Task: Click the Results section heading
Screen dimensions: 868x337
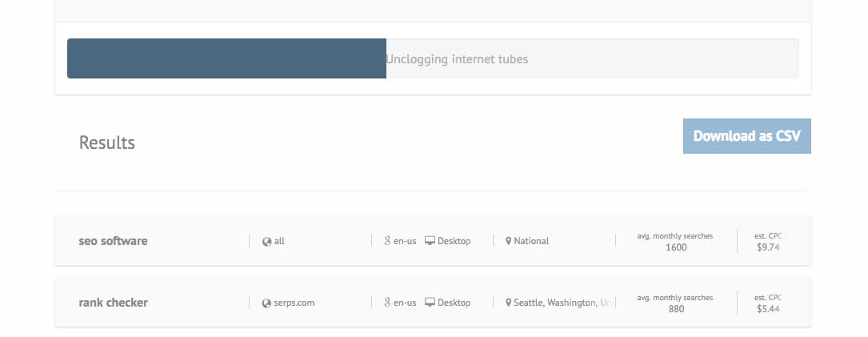Action: 107,142
